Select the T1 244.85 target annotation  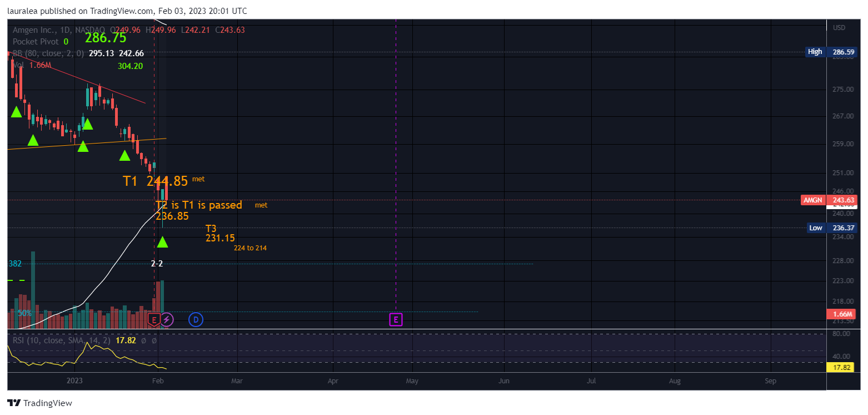pos(155,181)
